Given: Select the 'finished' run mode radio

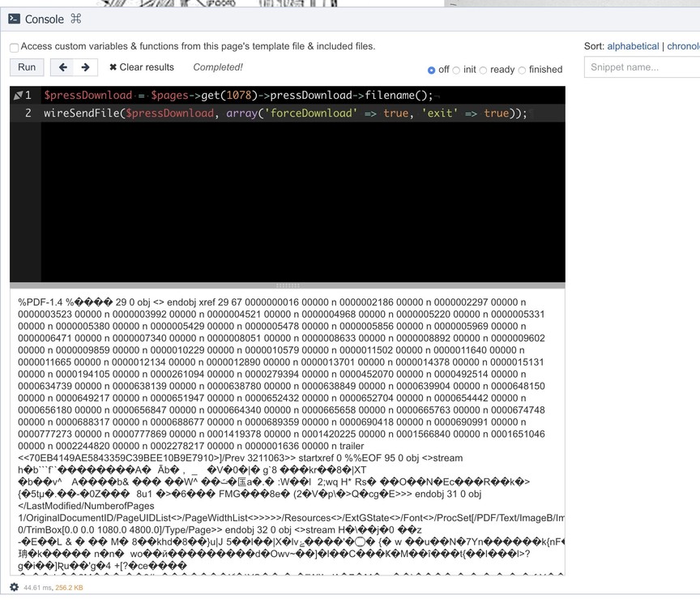Looking at the screenshot, I should [x=522, y=71].
